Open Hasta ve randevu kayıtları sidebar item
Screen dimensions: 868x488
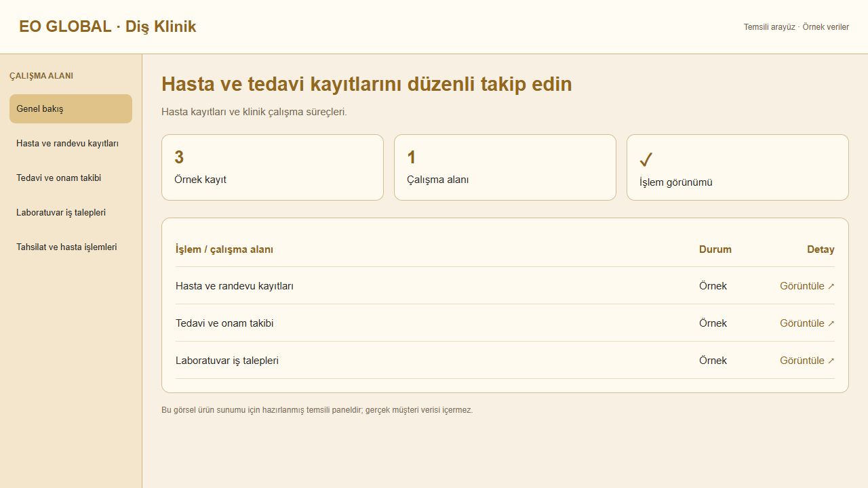pos(71,143)
